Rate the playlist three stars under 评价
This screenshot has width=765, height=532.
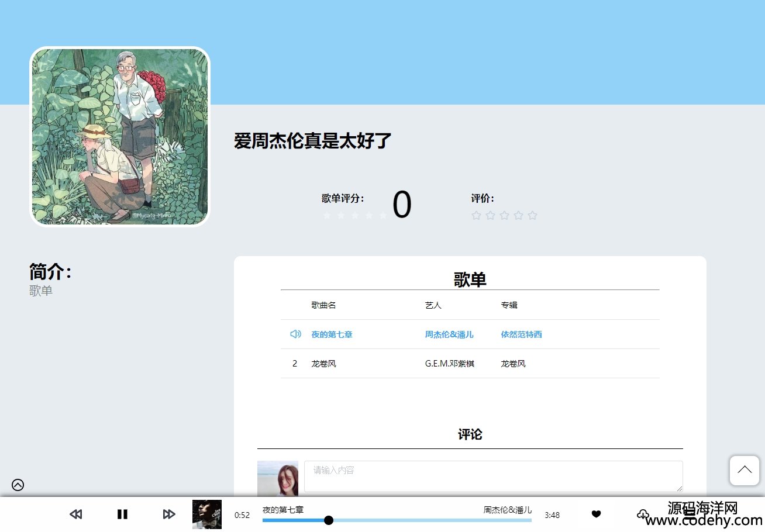[x=504, y=216]
